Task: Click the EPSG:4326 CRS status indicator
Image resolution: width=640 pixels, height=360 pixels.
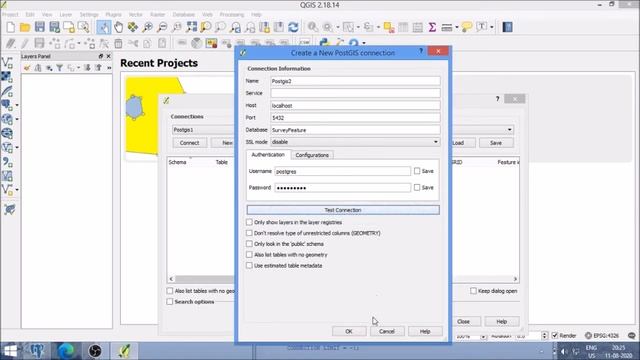Action: [x=602, y=336]
